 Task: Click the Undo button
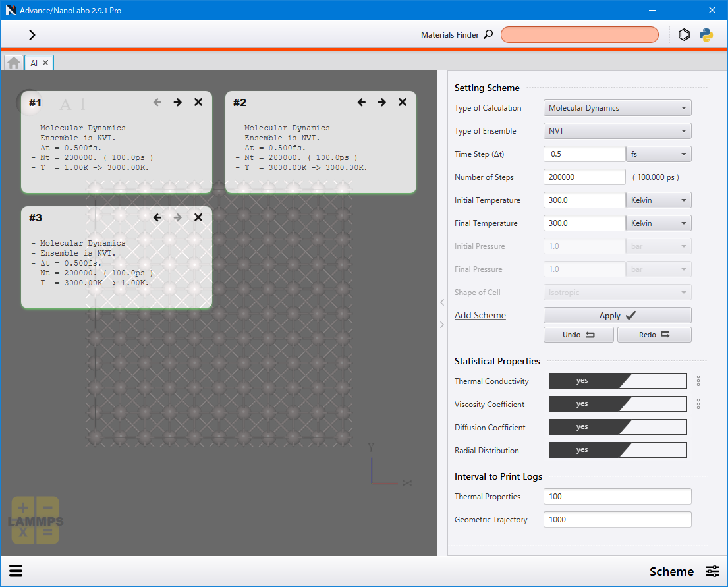point(578,335)
